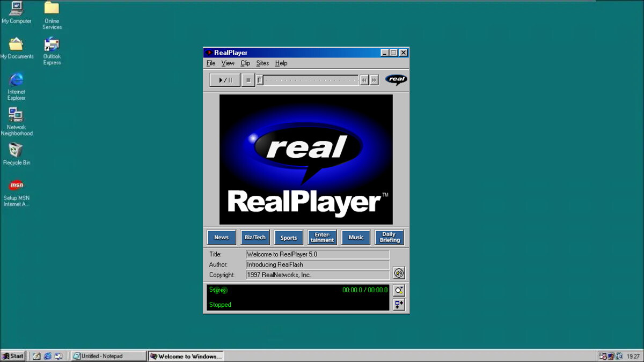Click the position slider thumb on the seek bar
644x362 pixels.
tap(260, 80)
